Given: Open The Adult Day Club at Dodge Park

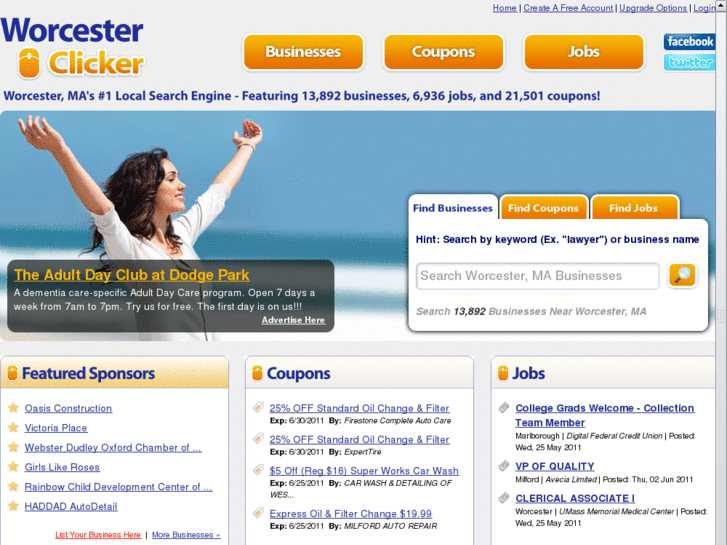Looking at the screenshot, I should tap(132, 275).
